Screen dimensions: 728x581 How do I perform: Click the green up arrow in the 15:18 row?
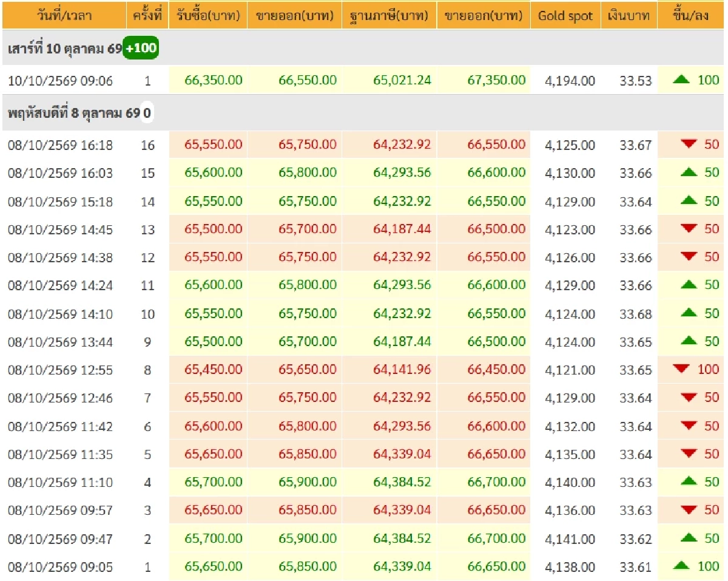click(x=689, y=200)
